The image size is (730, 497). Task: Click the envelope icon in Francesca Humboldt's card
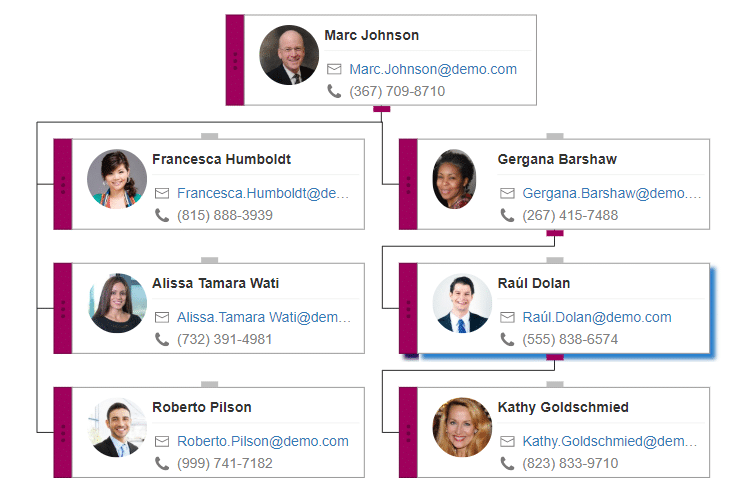[162, 193]
